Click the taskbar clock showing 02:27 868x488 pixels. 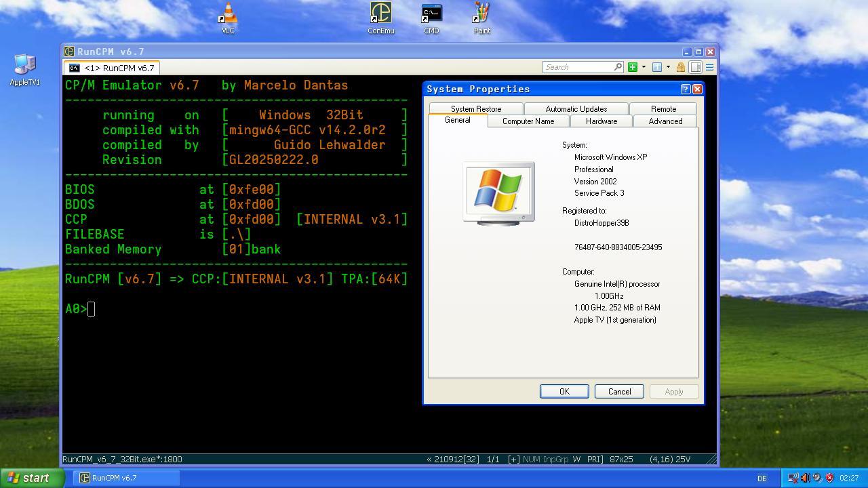(x=849, y=478)
